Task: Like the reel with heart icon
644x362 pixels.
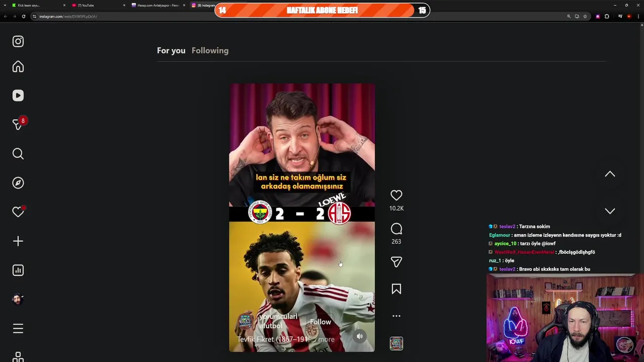Action: click(x=396, y=195)
